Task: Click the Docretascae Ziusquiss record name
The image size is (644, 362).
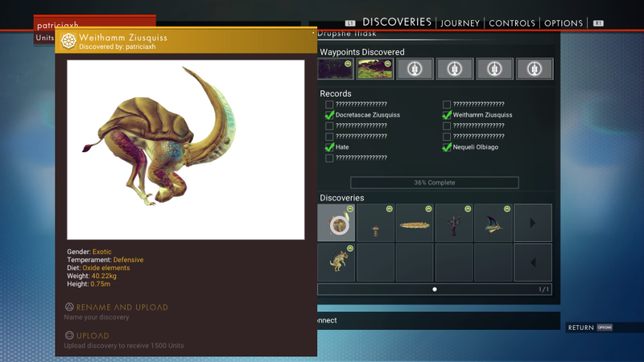Action: [368, 115]
